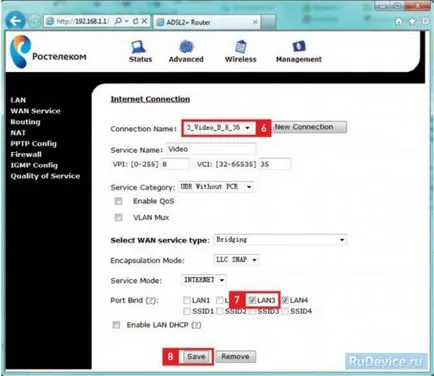Image resolution: width=434 pixels, height=376 pixels.
Task: Click the Rostelecom logo
Action: 48,53
